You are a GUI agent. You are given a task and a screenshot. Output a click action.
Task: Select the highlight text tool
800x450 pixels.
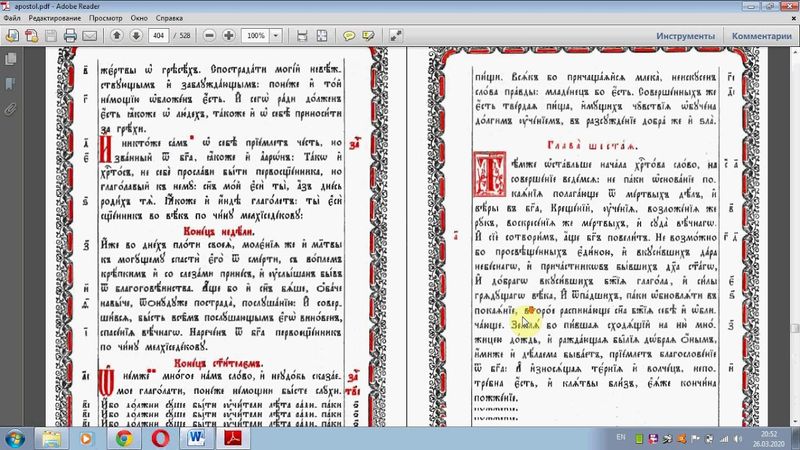click(x=372, y=36)
